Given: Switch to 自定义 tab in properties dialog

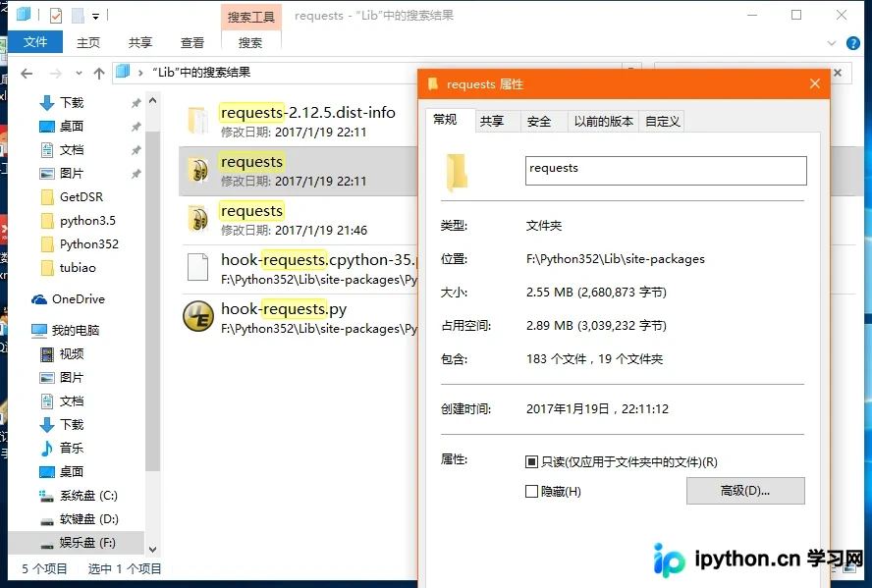Looking at the screenshot, I should coord(662,121).
